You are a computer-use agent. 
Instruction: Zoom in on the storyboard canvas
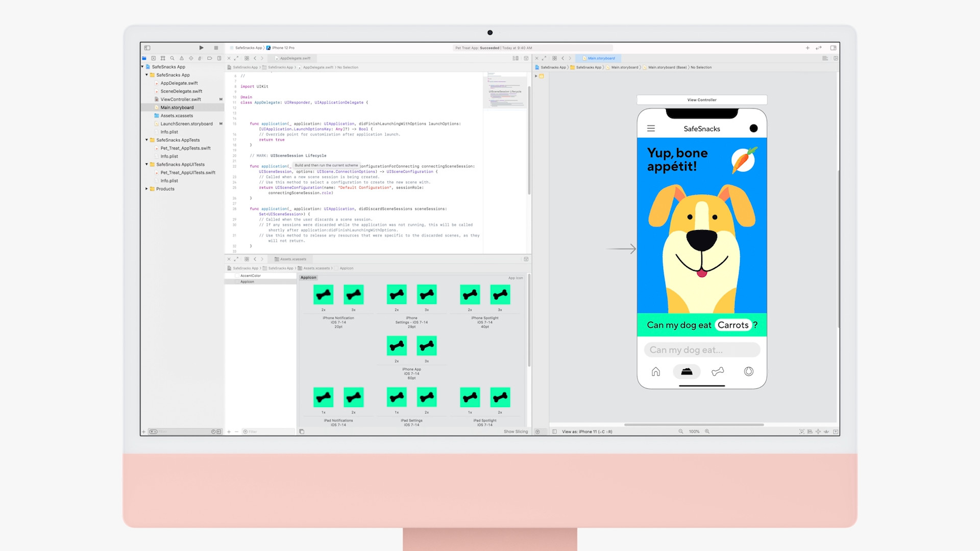click(x=707, y=432)
